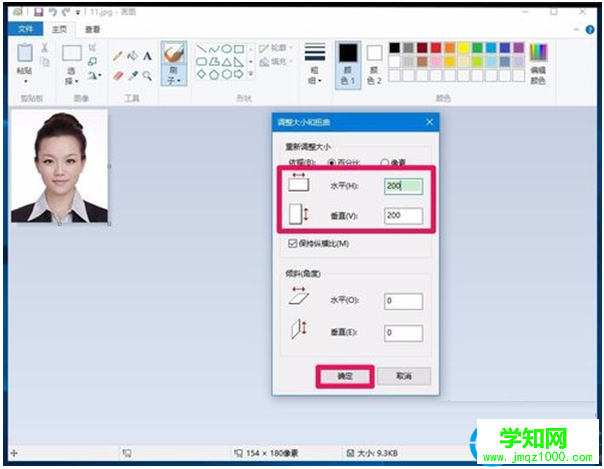Open the Paste dropdown arrow
Image resolution: width=604 pixels, height=469 pixels.
(25, 81)
